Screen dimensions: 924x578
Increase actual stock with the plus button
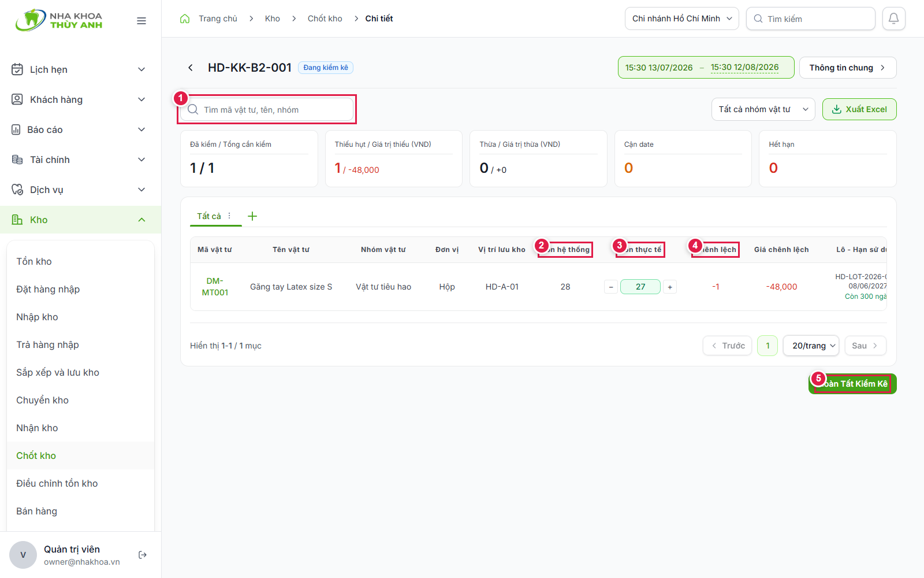click(x=670, y=287)
